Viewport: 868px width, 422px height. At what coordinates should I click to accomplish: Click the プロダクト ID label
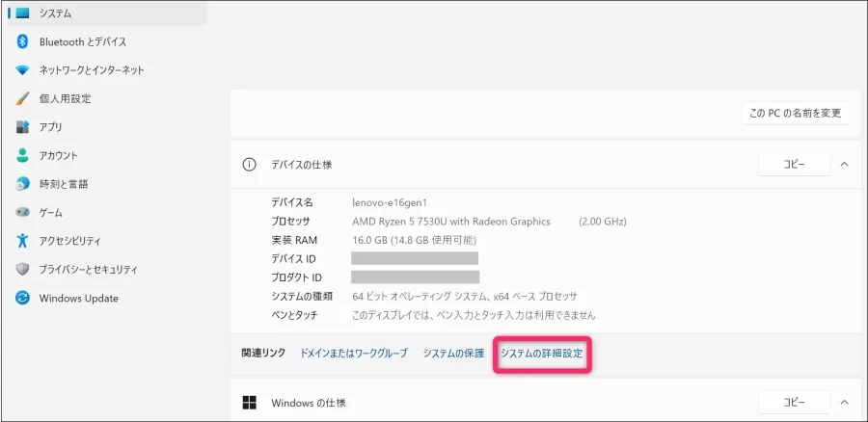pos(296,277)
